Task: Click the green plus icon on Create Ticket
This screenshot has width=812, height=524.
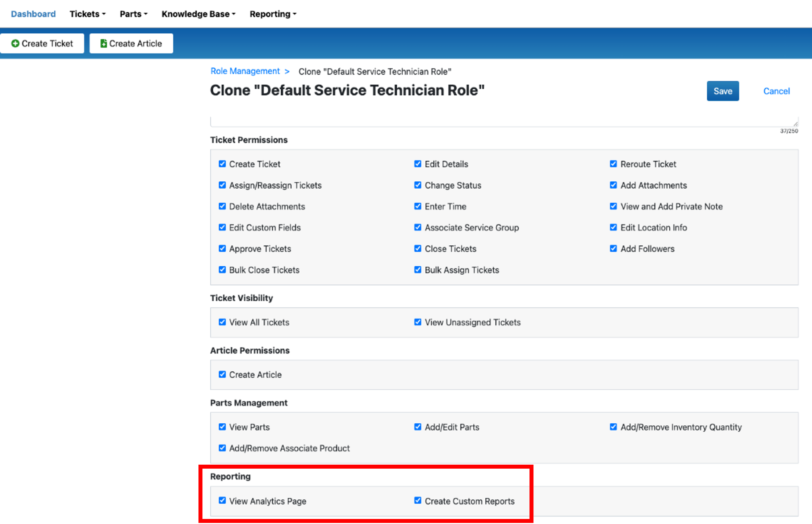Action: click(x=15, y=43)
